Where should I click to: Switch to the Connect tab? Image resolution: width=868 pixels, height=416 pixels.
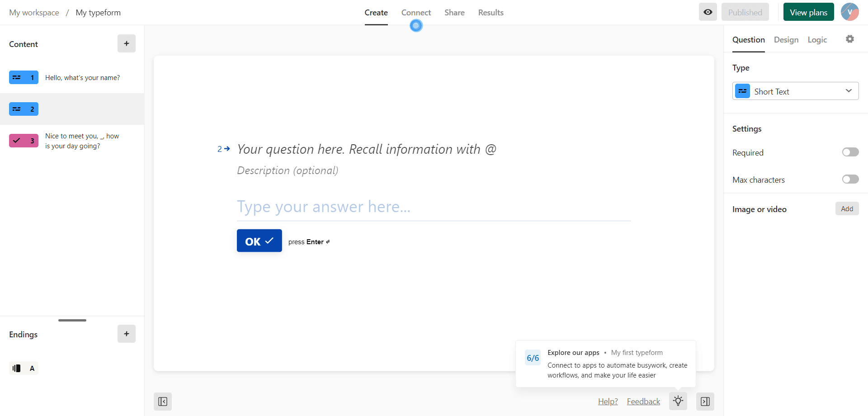pos(416,13)
